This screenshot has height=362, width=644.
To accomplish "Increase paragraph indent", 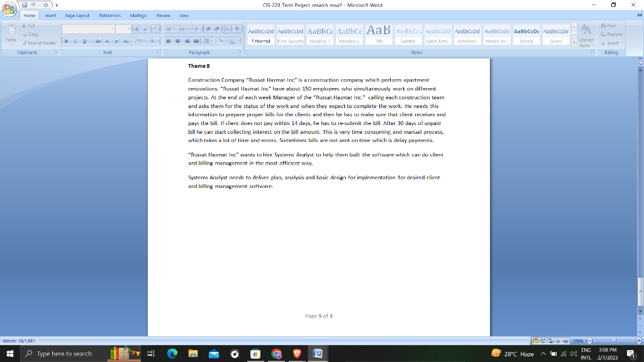I will (x=217, y=29).
